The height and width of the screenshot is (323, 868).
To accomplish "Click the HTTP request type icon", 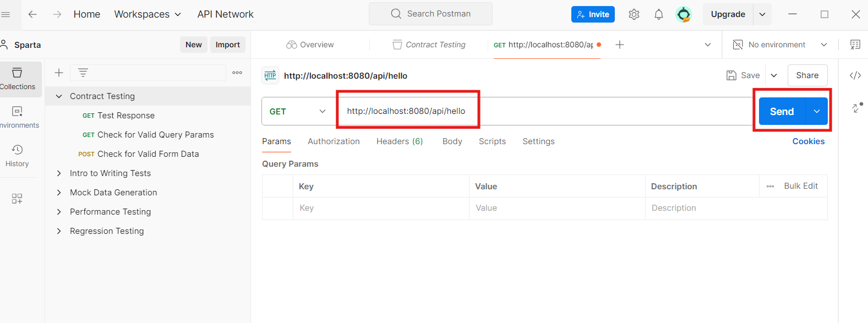I will 270,75.
